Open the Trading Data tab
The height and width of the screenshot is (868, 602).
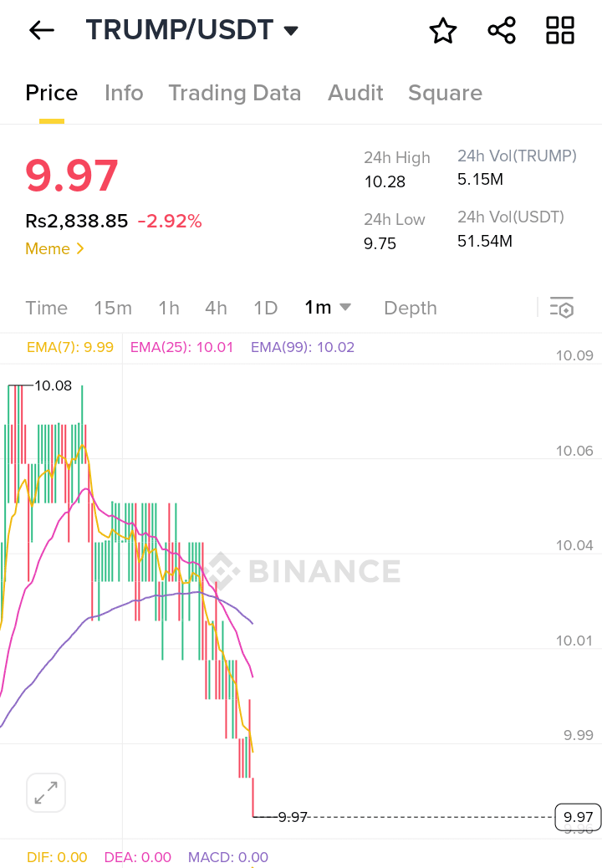coord(235,93)
